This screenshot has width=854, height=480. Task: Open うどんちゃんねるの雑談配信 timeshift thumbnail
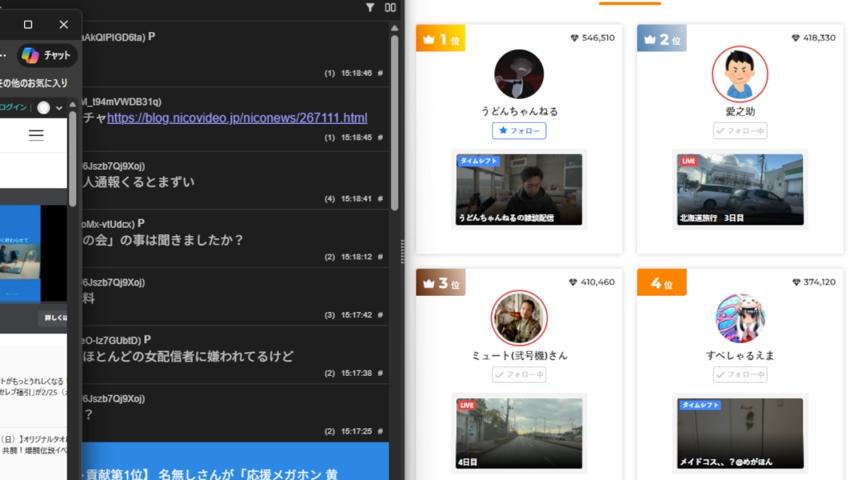[519, 189]
